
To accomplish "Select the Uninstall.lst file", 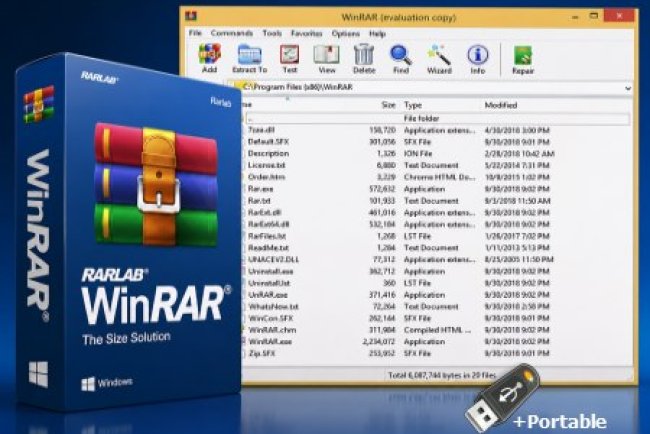I will point(269,283).
